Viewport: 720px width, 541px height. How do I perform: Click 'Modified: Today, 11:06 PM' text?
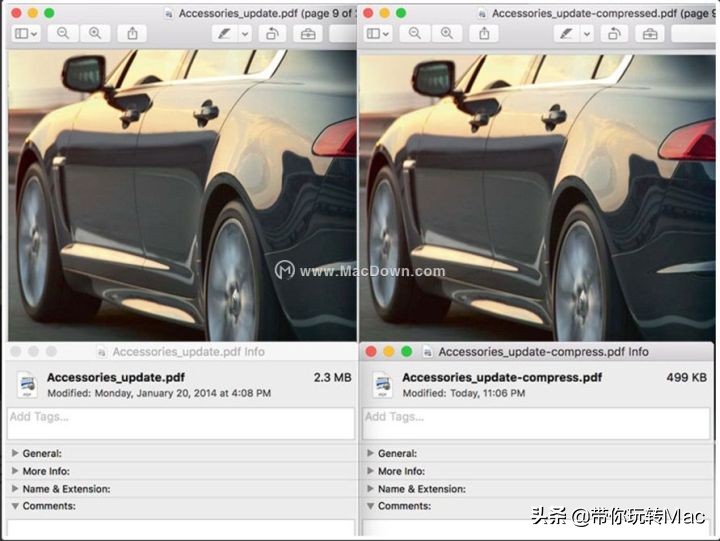[464, 393]
